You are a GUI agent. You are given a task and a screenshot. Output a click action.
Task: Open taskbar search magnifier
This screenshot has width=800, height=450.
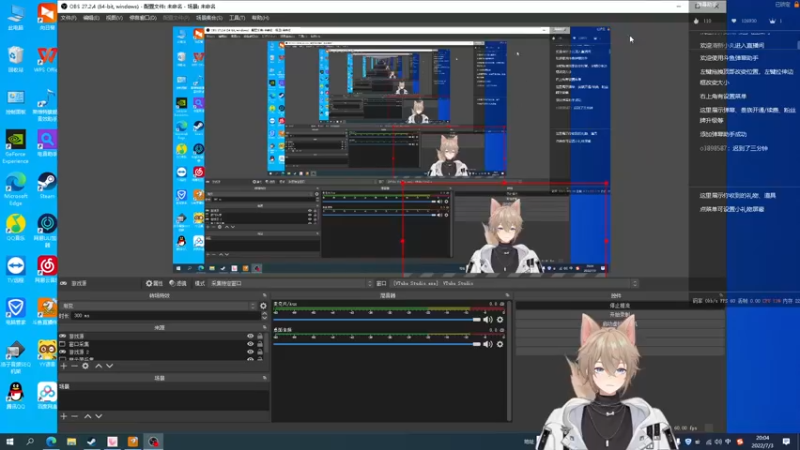[30, 441]
